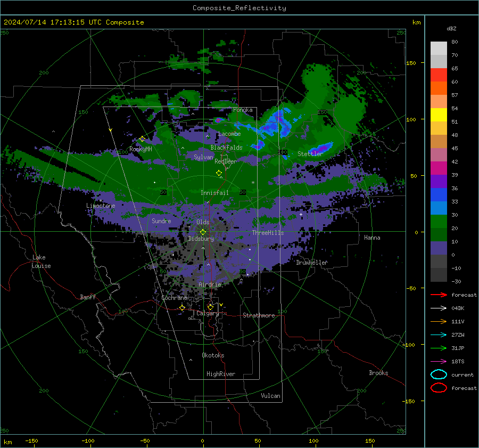The width and height of the screenshot is (479, 448).
Task: Click yellow diamond at radar center near Olds
Action: click(x=203, y=232)
